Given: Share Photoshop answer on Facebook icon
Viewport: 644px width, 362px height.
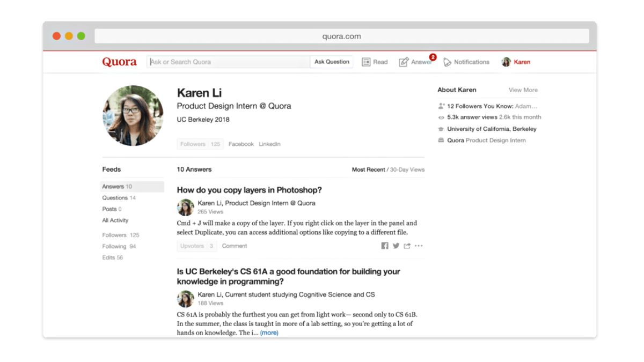Looking at the screenshot, I should coord(385,246).
